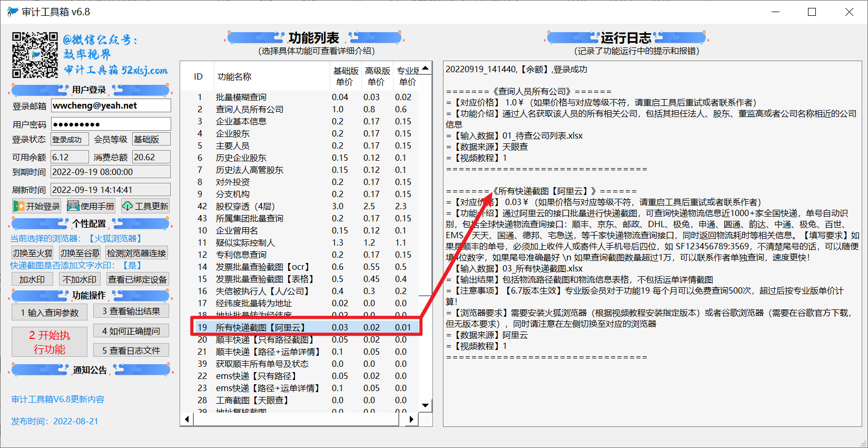Select row 11 疑似实际控制人
Viewport: 868px width, 448px height.
(x=300, y=242)
